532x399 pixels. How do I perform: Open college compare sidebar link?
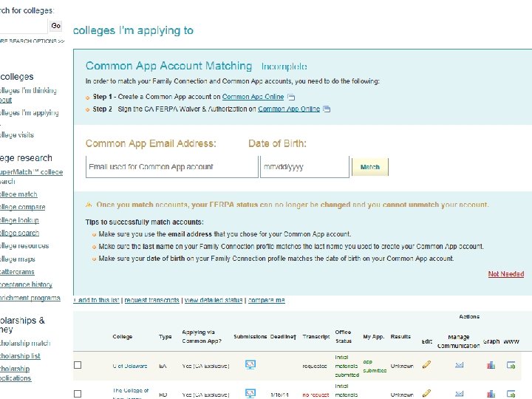click(22, 207)
